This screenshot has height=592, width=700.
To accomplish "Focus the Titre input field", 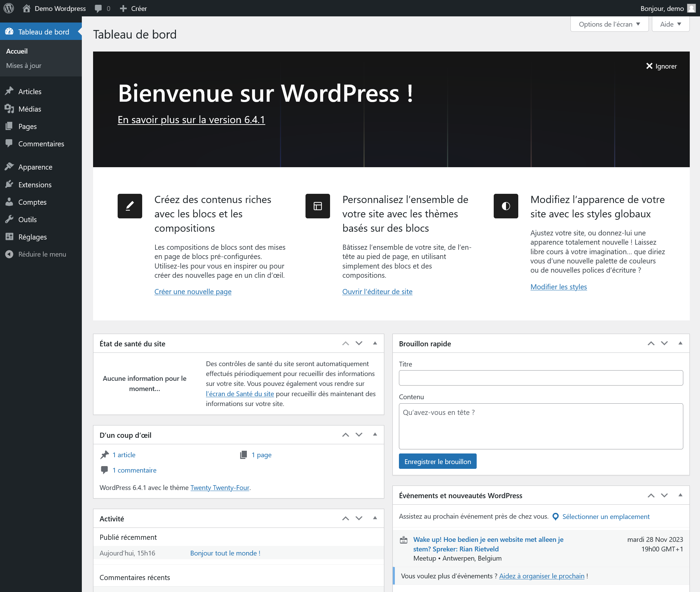I will click(x=541, y=378).
